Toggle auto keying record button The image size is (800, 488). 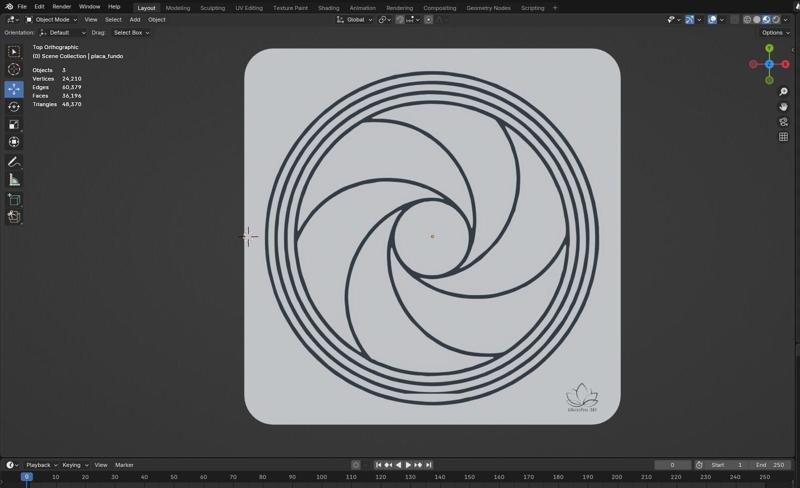pos(356,465)
